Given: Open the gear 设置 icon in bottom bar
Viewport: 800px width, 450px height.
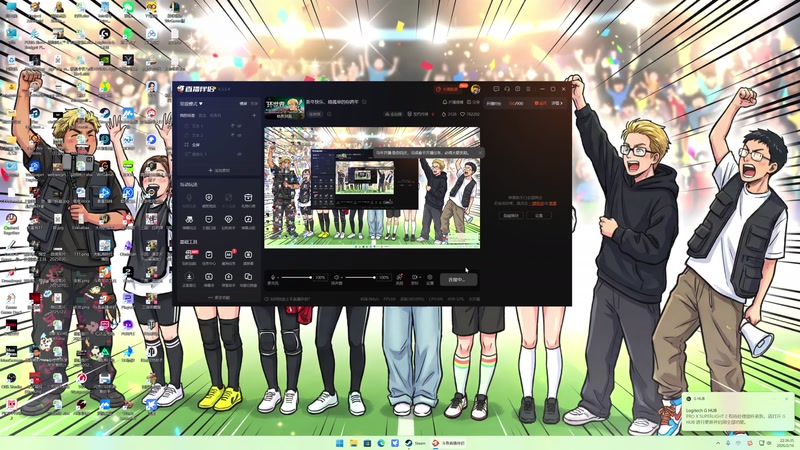Looking at the screenshot, I should [430, 278].
